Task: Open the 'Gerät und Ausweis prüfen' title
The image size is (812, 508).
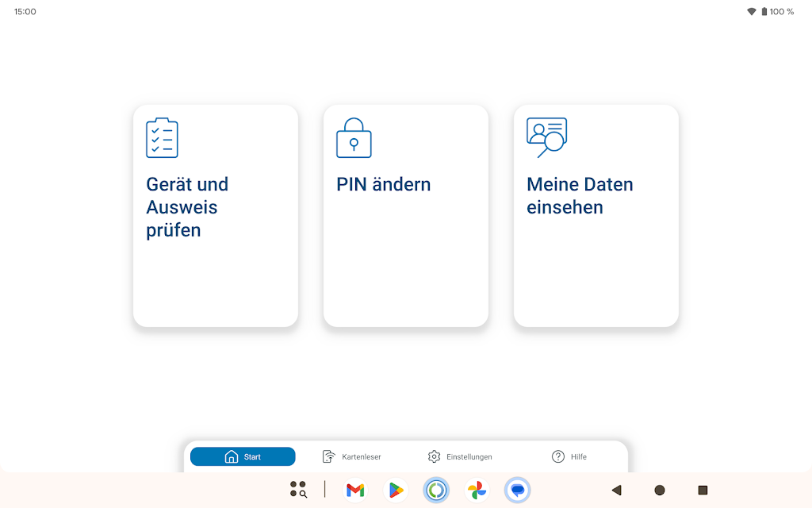Action: (187, 207)
